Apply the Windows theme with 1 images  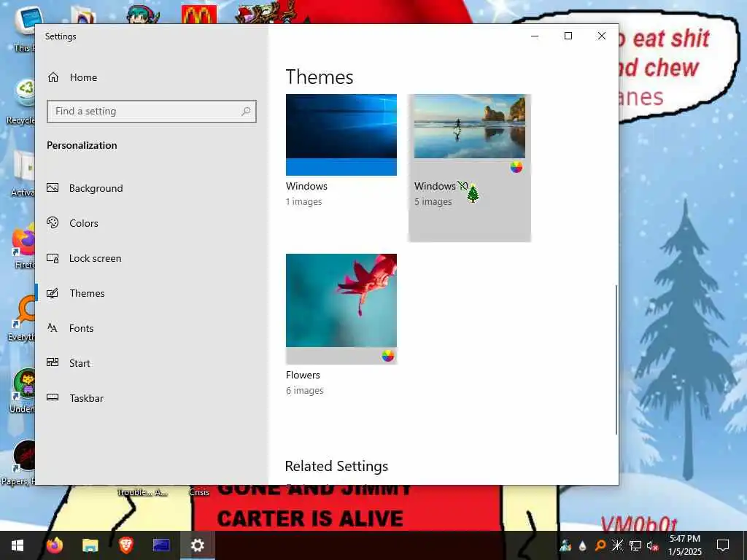tap(341, 150)
